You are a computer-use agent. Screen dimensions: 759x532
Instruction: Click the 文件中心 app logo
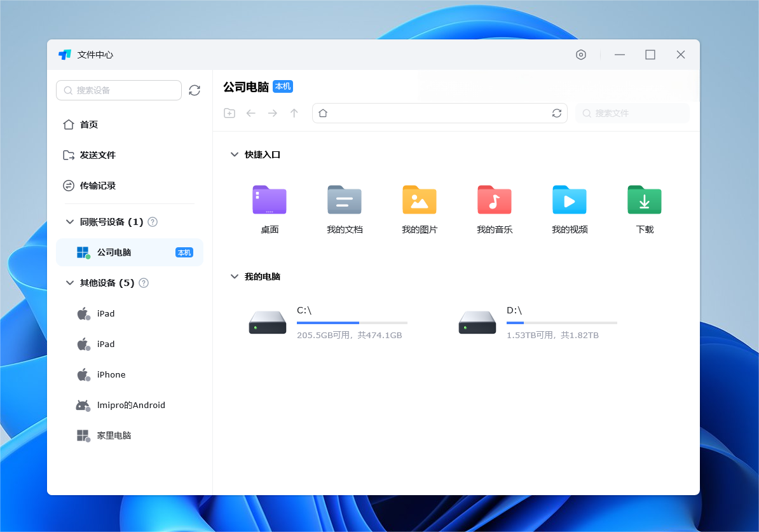tap(65, 55)
